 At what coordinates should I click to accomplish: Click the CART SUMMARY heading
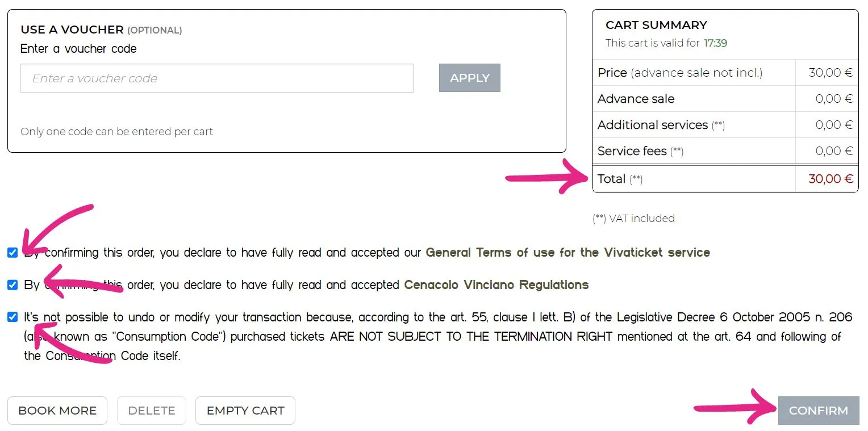click(x=656, y=25)
